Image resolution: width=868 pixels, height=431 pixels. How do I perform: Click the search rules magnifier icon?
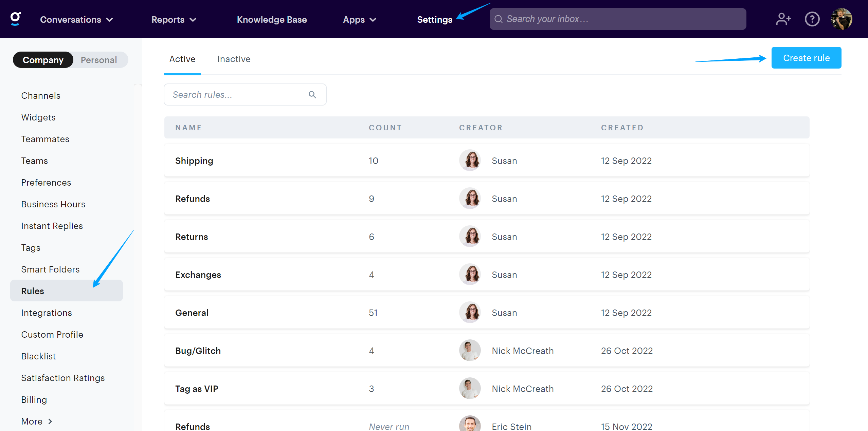[312, 95]
